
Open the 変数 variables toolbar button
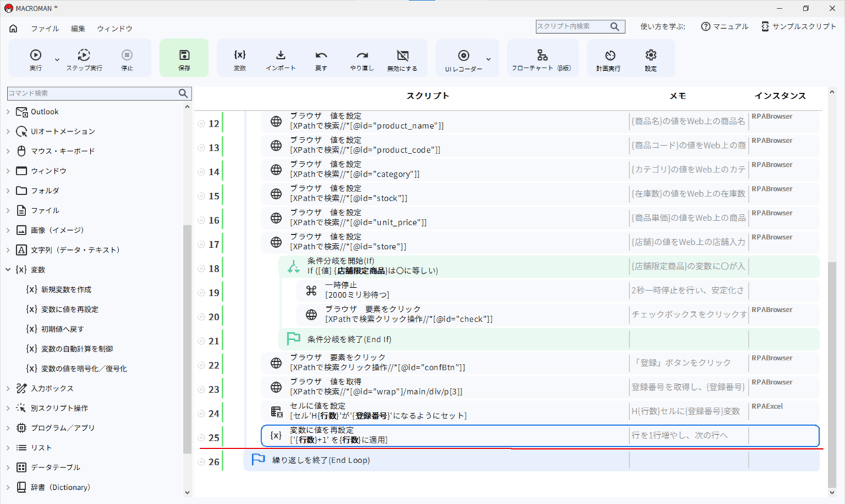pyautogui.click(x=239, y=59)
